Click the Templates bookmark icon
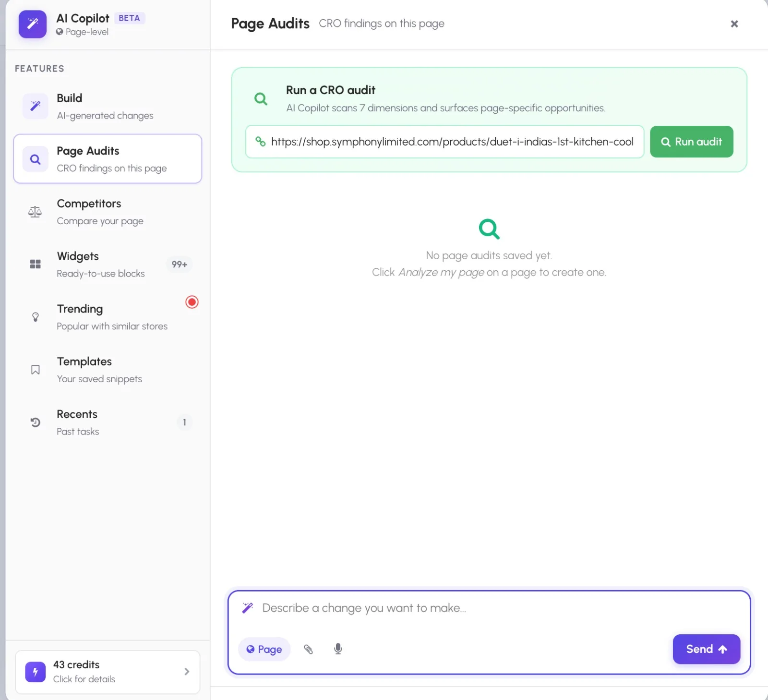Viewport: 768px width, 700px height. [36, 370]
